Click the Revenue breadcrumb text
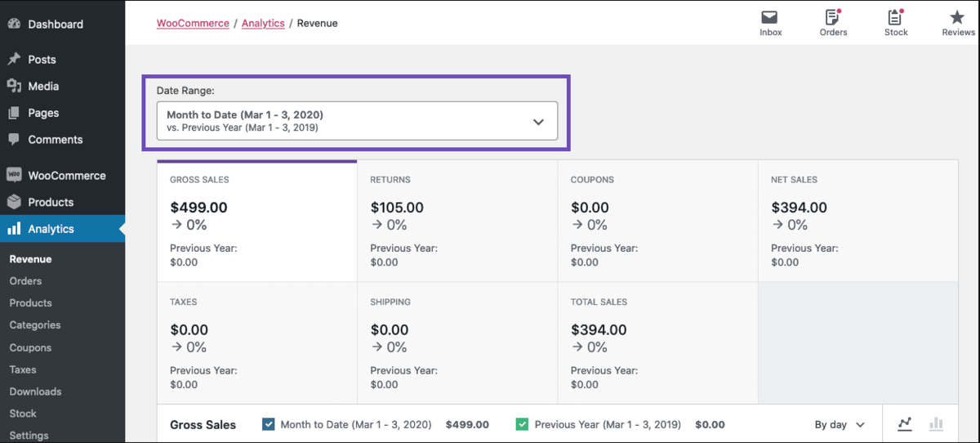Screen dimensions: 980x443 point(317,24)
